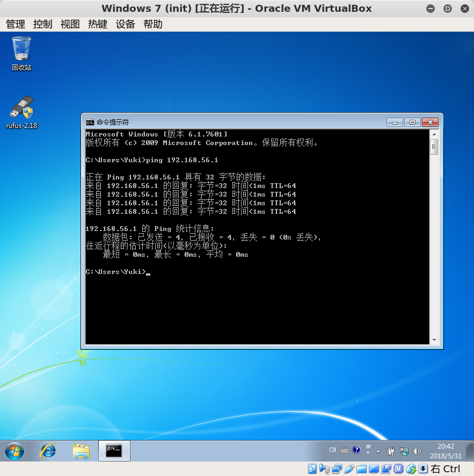Screen dimensions: 474x476
Task: Click the VirtualBox keyboard capture arrow indicator
Action: click(424, 469)
